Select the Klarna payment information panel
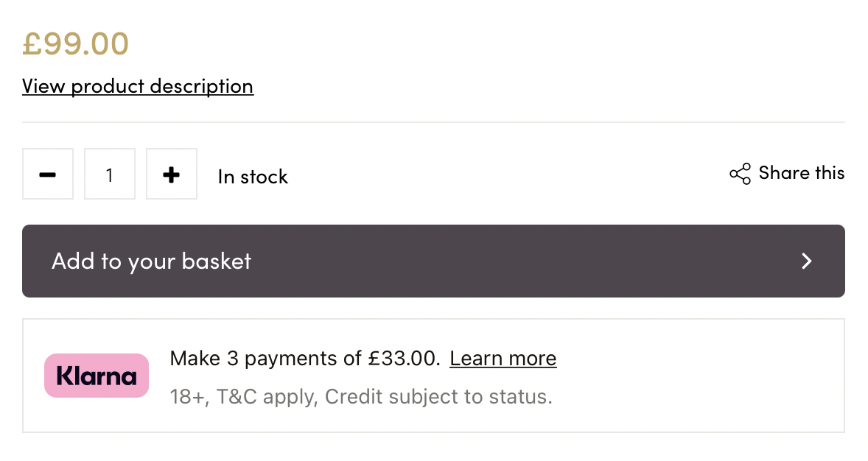The height and width of the screenshot is (461, 868). click(x=434, y=376)
